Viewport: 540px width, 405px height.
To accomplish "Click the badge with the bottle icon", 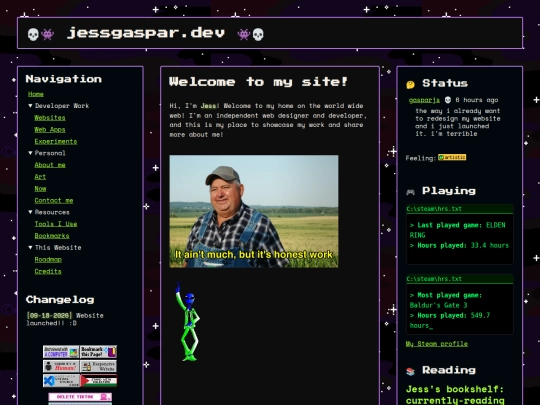I will [x=98, y=366].
